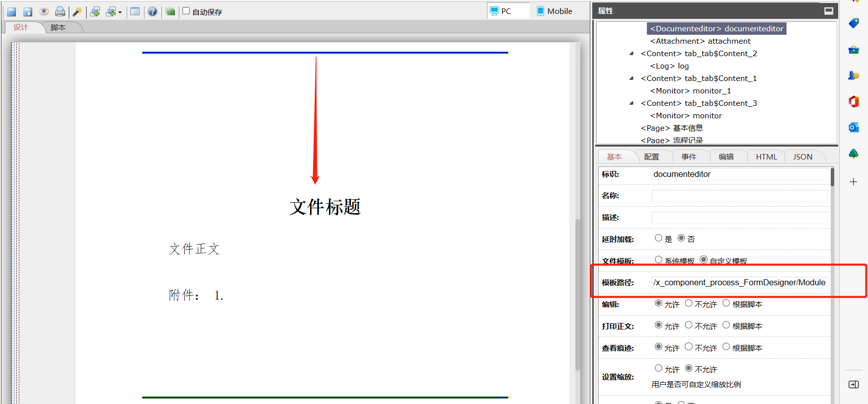Click the form list icon in toolbar
This screenshot has width=868, height=404.
click(x=135, y=11)
